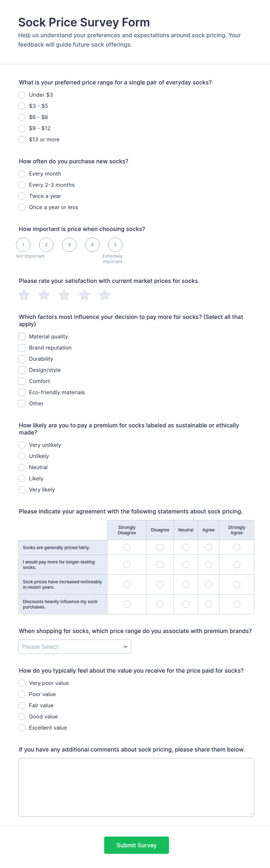Give five stars for market prices
The height and width of the screenshot is (868, 270).
pos(105,295)
